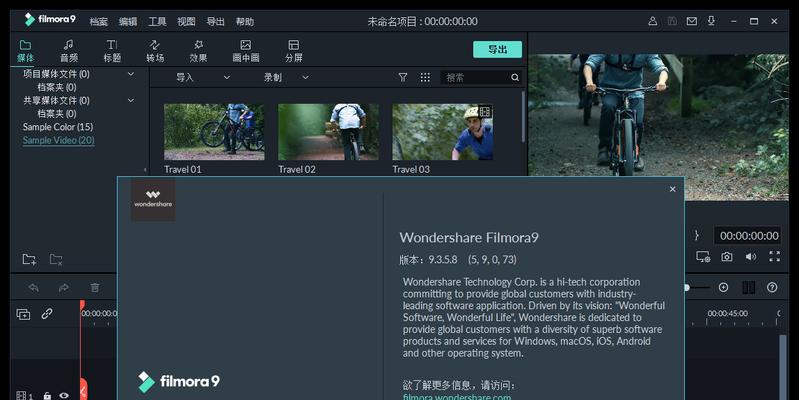Open the 分屏 split screen tab
799x400 pixels.
[294, 51]
